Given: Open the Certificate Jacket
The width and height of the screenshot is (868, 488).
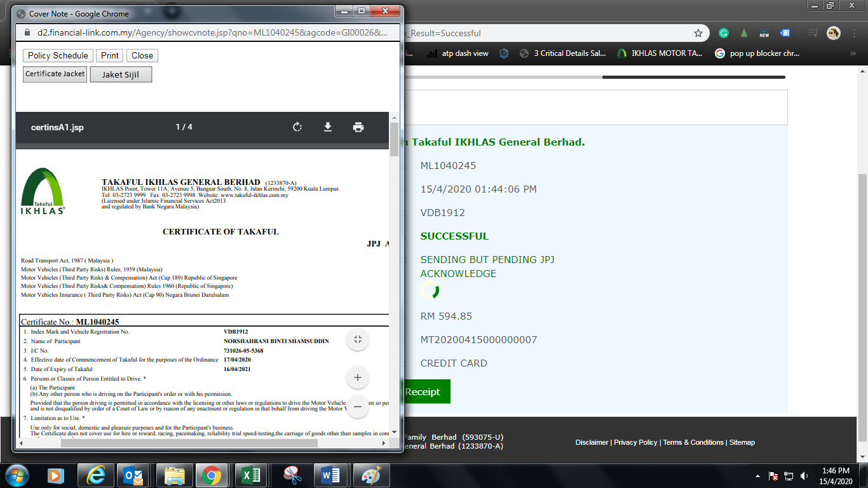Looking at the screenshot, I should point(55,74).
